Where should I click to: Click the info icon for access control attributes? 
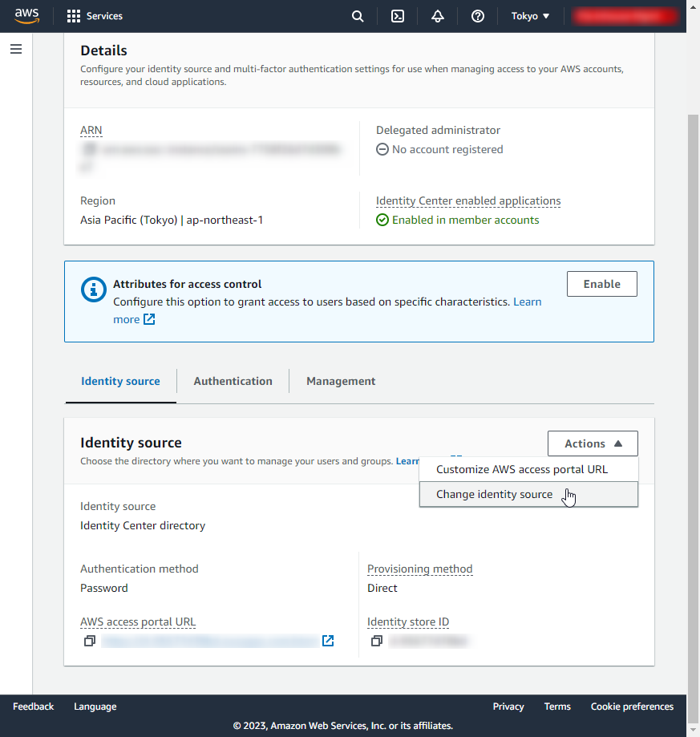(x=94, y=289)
